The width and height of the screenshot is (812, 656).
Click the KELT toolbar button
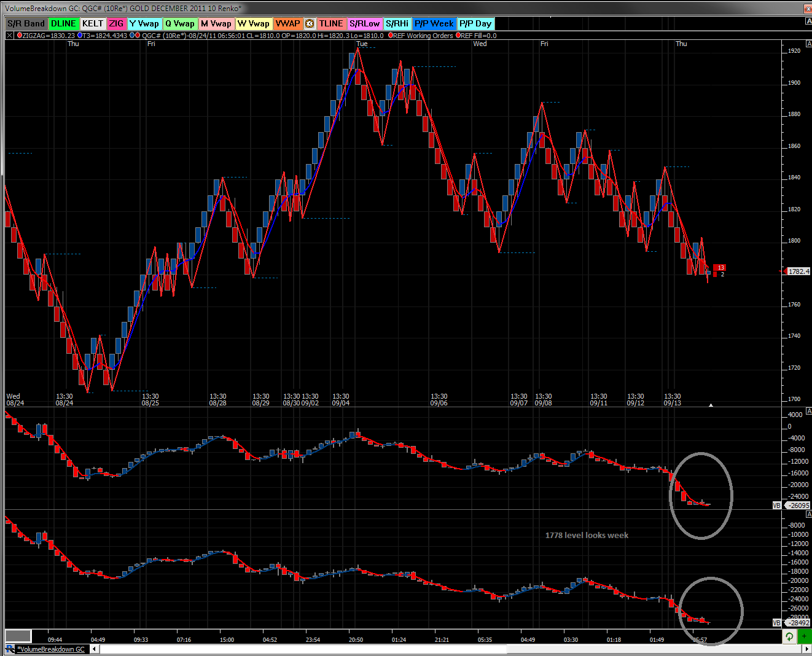pyautogui.click(x=93, y=23)
